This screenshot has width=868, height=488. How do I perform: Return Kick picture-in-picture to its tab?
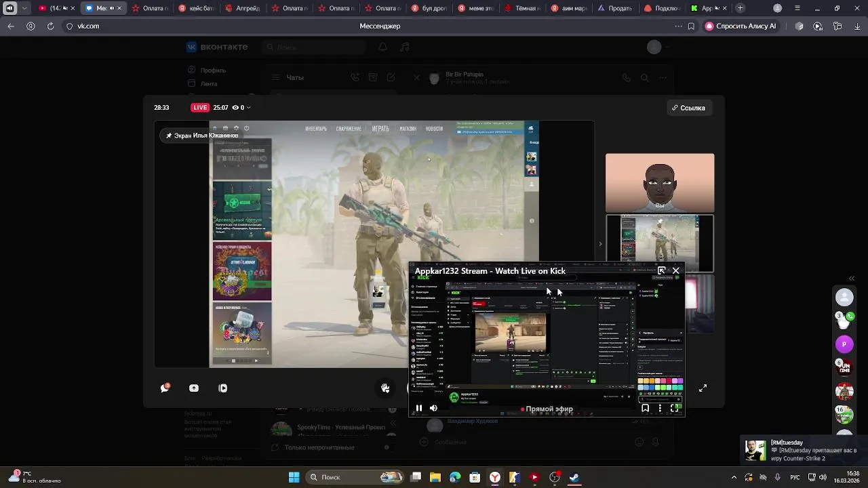point(662,270)
